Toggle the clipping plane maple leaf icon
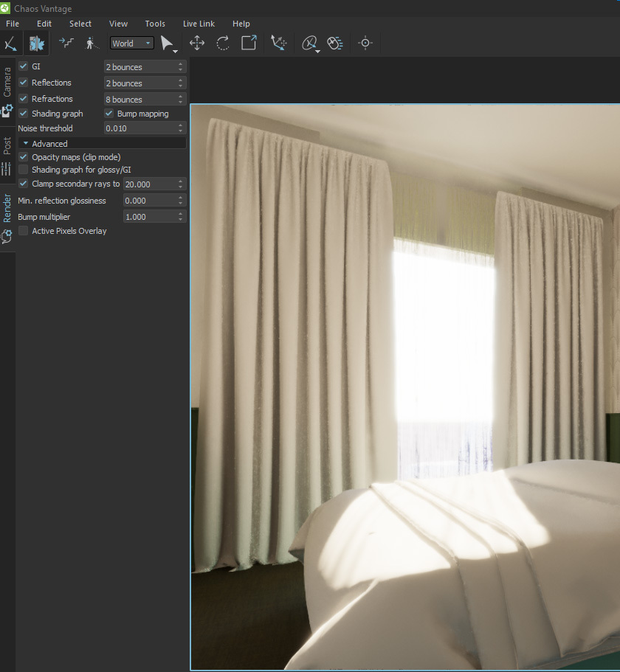 pyautogui.click(x=37, y=44)
